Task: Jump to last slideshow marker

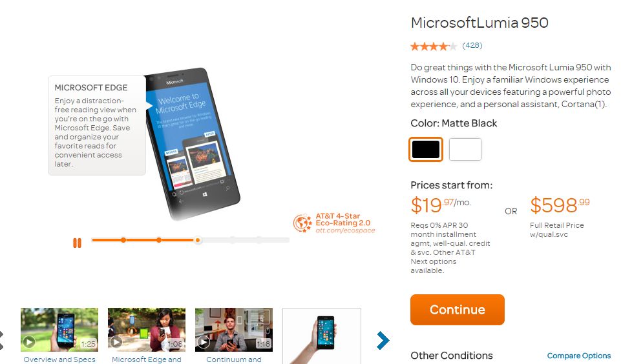Action: (x=259, y=240)
